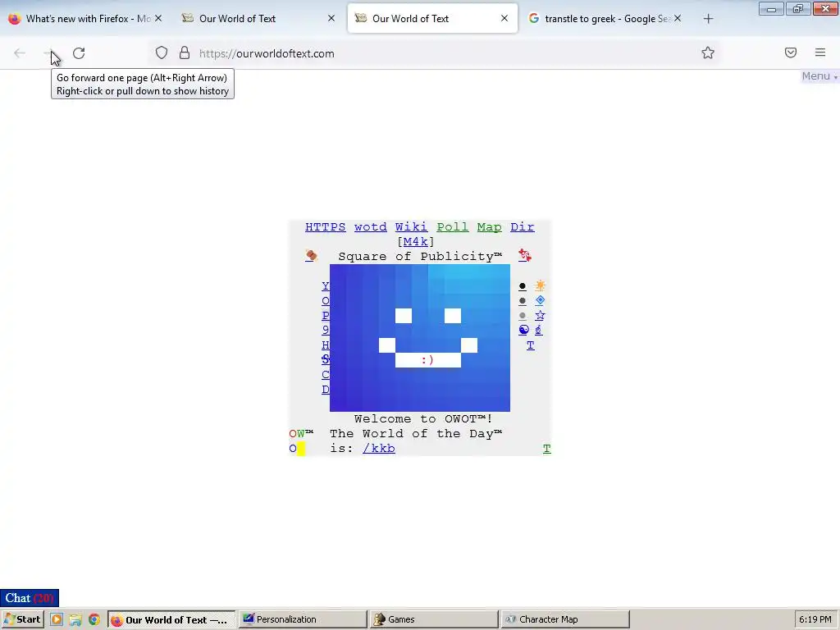Viewport: 840px width, 630px height.
Task: Click the light gray circle bullet link
Action: click(523, 316)
